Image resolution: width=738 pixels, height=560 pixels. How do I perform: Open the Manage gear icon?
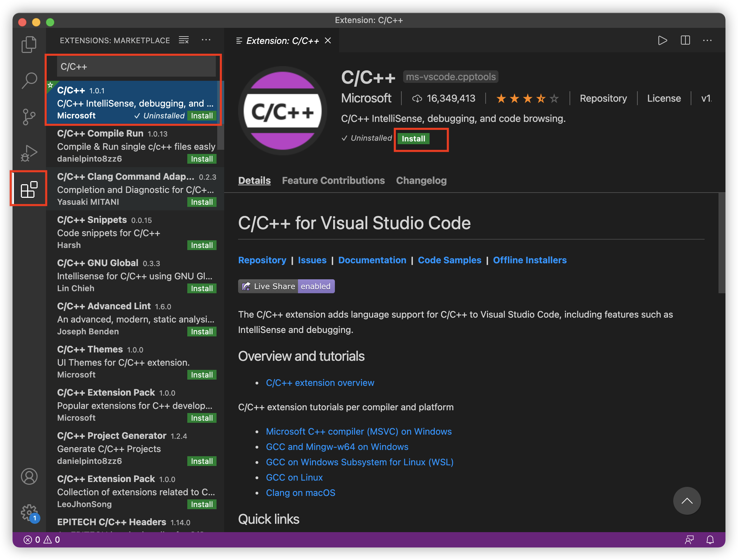pyautogui.click(x=29, y=513)
